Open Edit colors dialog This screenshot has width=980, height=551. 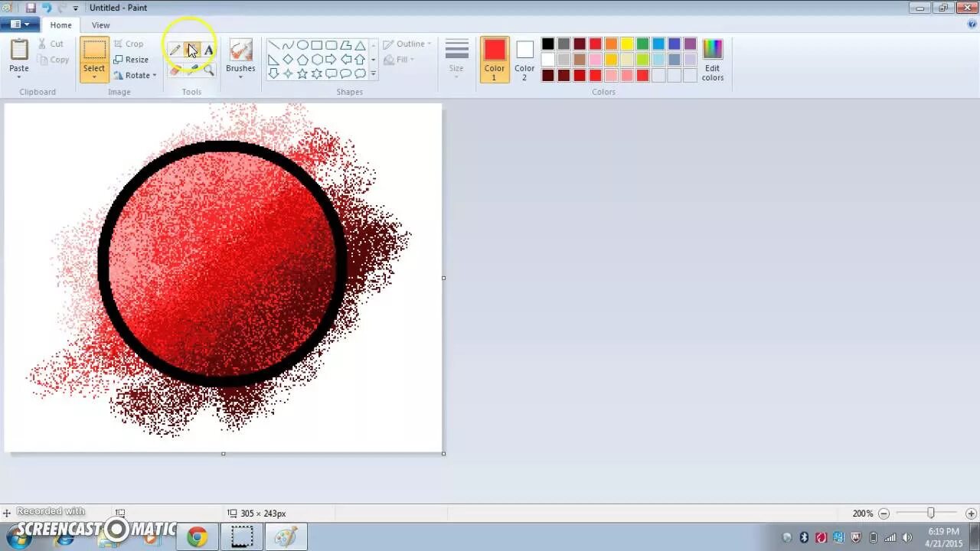click(x=712, y=60)
